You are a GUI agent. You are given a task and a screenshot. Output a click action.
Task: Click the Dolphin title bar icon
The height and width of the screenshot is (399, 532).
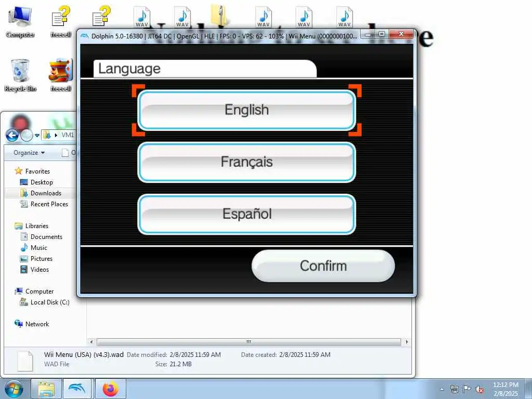coord(85,36)
